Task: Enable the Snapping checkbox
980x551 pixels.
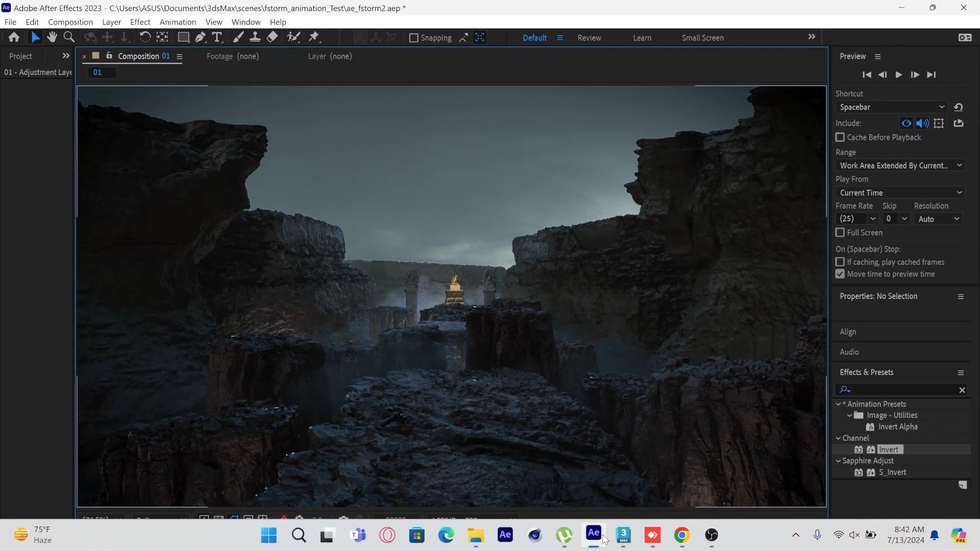Action: 414,38
